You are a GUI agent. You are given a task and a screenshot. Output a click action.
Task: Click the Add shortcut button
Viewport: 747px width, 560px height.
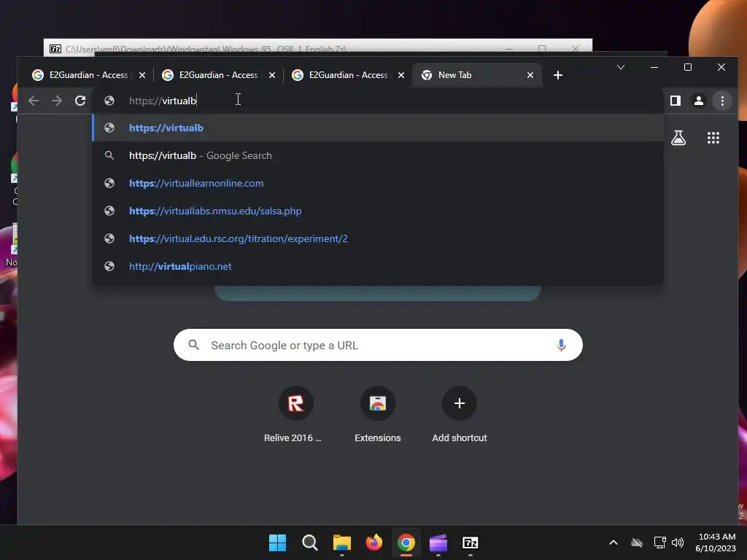click(460, 414)
